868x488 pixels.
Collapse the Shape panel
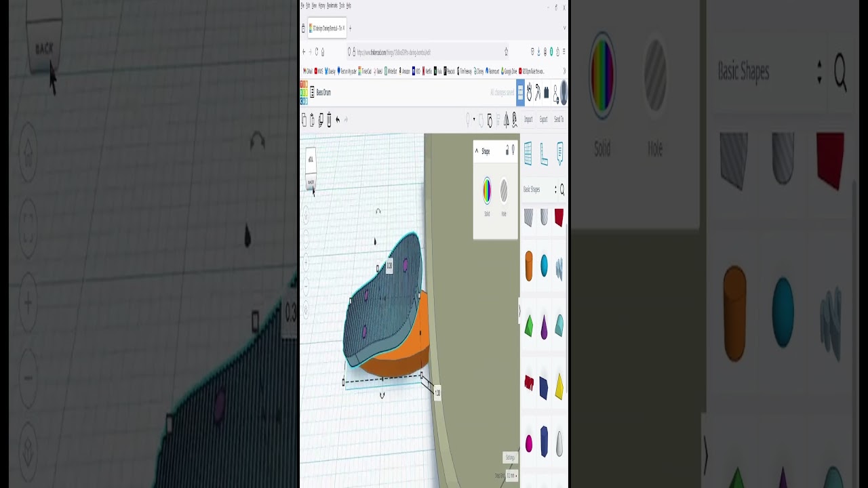[x=477, y=151]
